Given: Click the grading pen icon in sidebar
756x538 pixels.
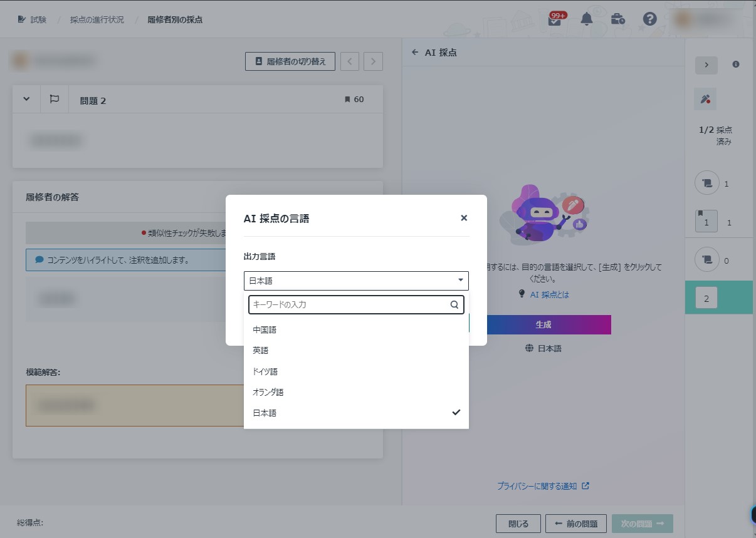Looking at the screenshot, I should click(x=705, y=99).
